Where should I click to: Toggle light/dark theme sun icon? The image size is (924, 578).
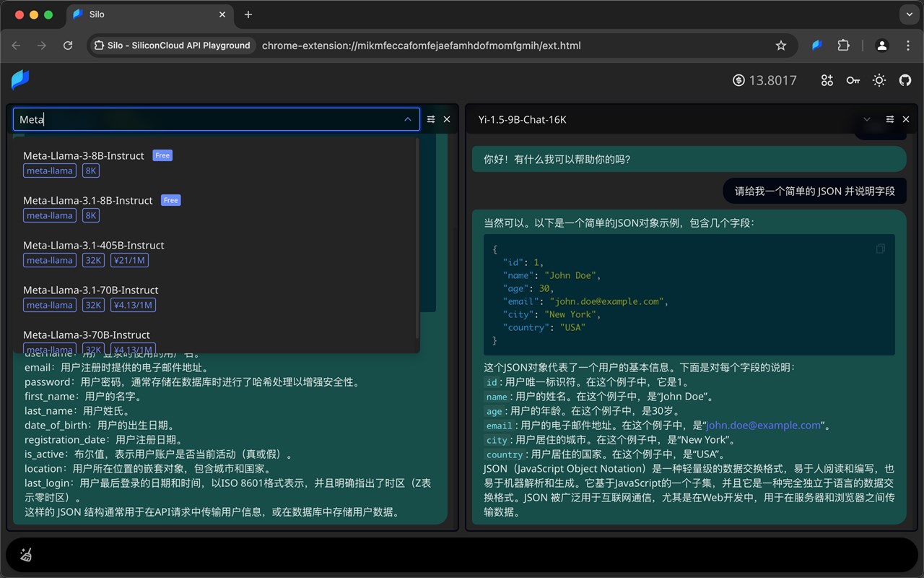click(x=879, y=80)
